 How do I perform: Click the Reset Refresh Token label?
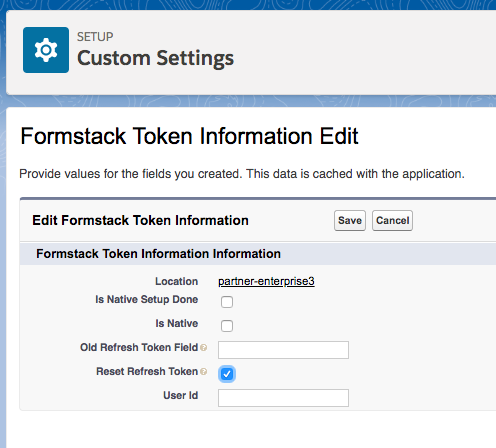147,371
